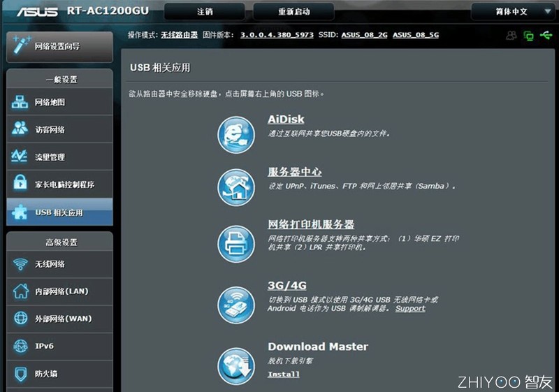This screenshot has width=559, height=392.
Task: Open the network setup wizard wand icon
Action: (x=21, y=45)
